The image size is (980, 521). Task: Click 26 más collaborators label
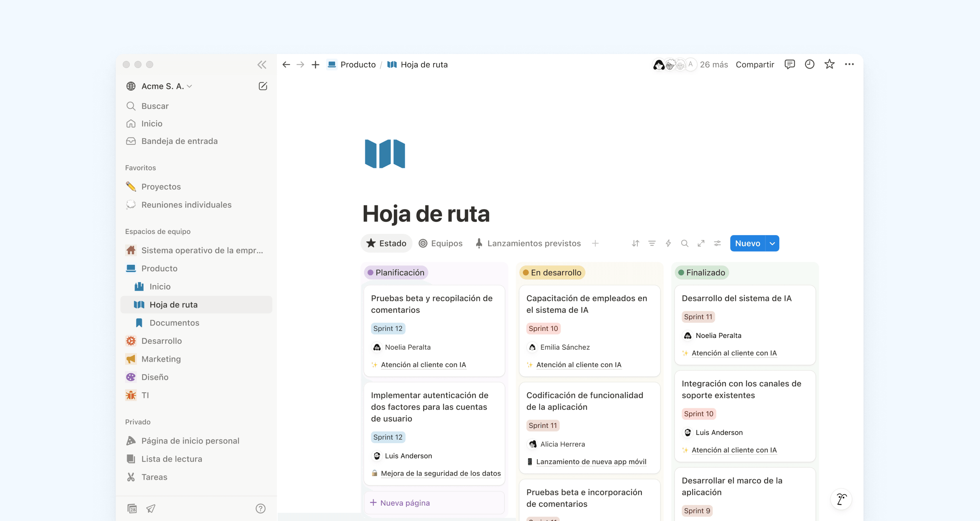pos(714,65)
